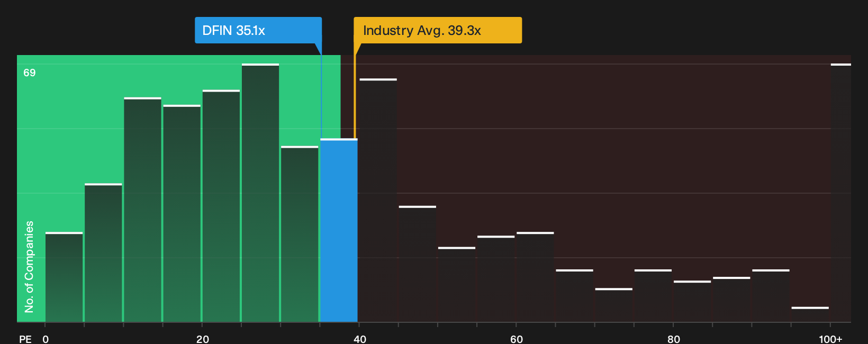
Task: Click the '69' y-axis value label
Action: [30, 73]
